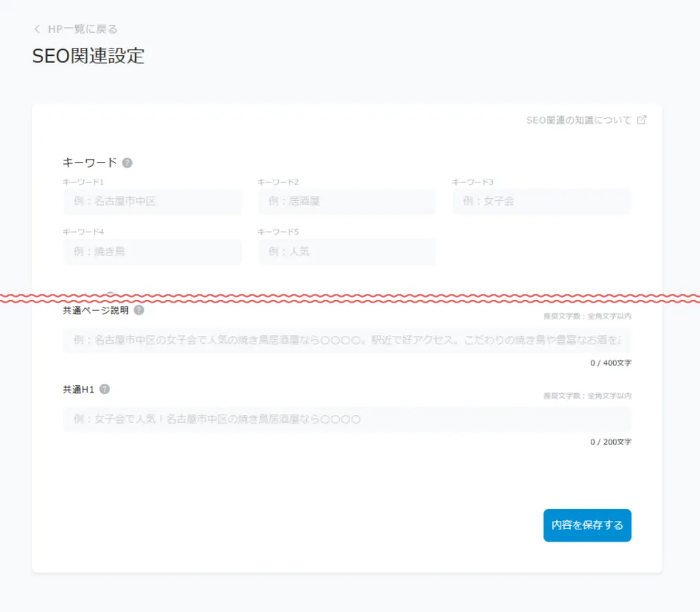Viewport: 700px width, 612px height.
Task: Click the help icon beside 共通ページ説明
Action: 139,310
